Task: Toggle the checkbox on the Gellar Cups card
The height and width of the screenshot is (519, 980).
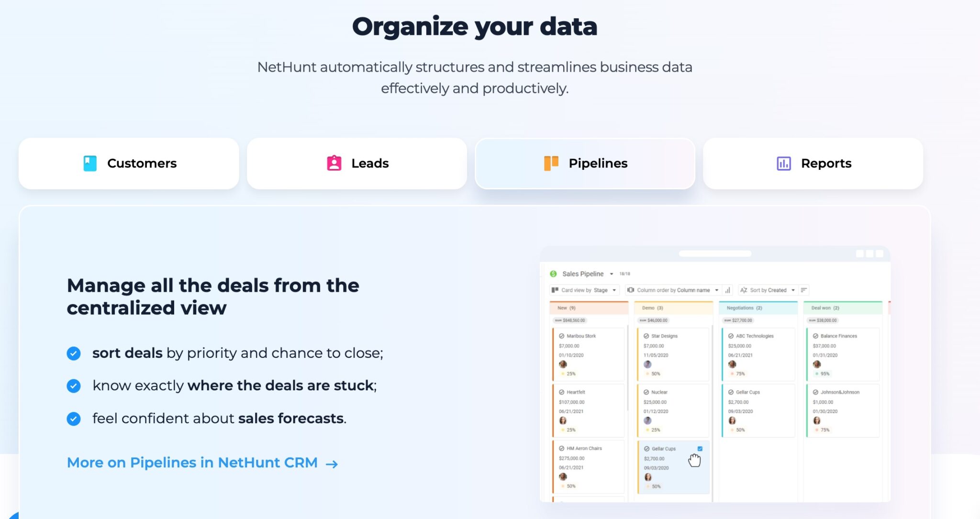Action: tap(700, 449)
